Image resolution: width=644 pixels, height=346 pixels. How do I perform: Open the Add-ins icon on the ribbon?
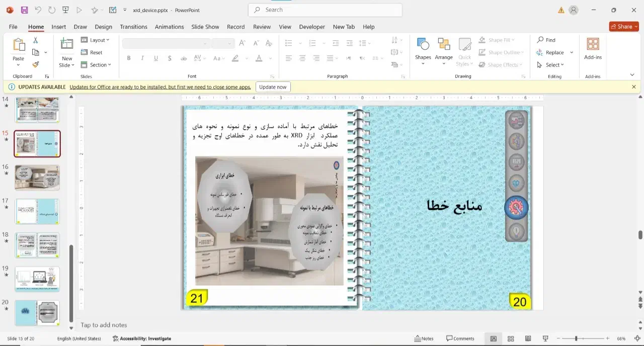[592, 50]
